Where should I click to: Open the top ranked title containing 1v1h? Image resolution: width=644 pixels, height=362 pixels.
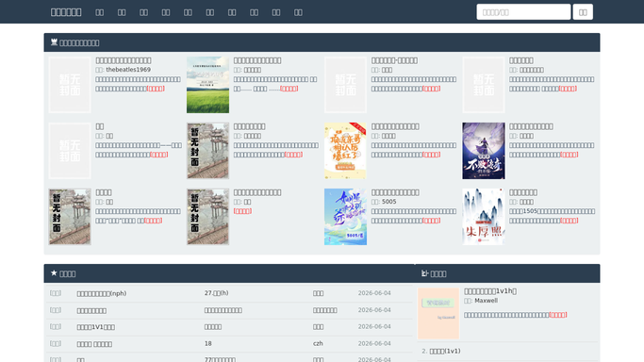pos(490,291)
